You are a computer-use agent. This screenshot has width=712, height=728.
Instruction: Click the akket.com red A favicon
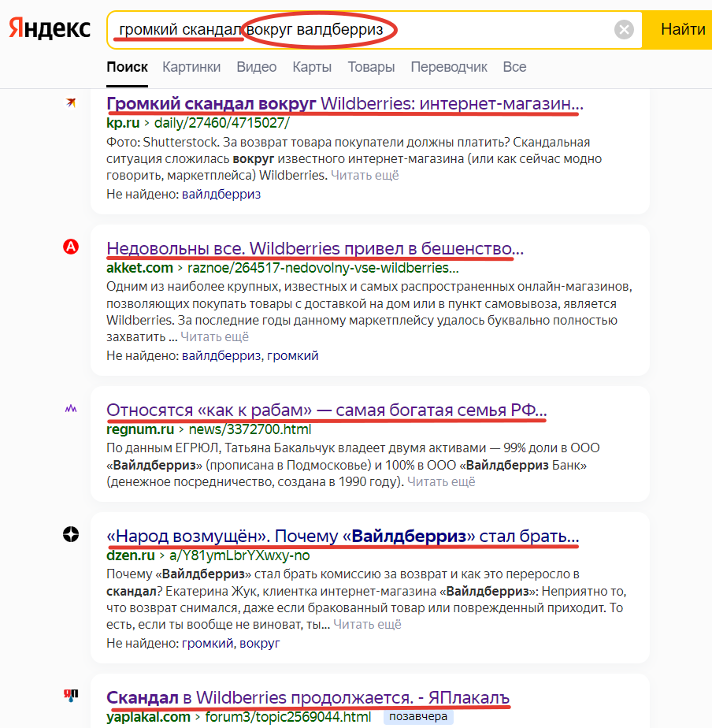point(71,247)
